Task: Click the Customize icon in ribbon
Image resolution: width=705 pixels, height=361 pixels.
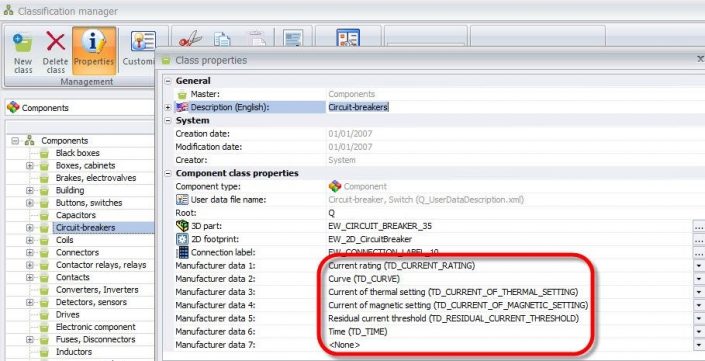Action: 143,41
